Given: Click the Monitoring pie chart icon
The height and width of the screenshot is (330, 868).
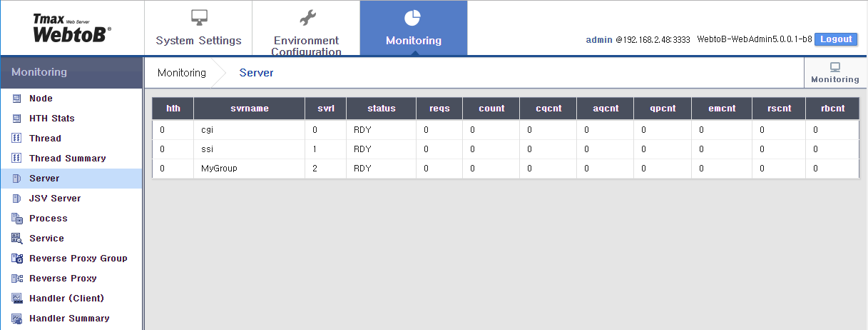Looking at the screenshot, I should click(412, 18).
